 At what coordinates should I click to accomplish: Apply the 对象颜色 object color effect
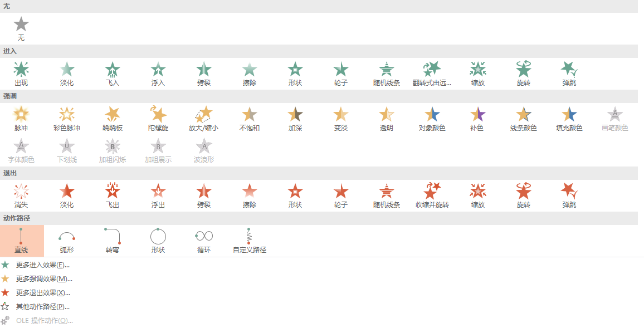tap(432, 119)
